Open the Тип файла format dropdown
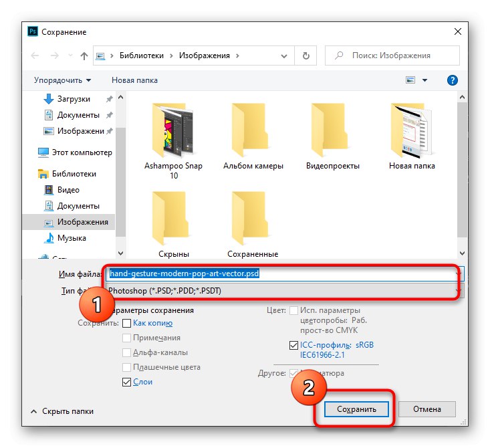 pos(284,291)
